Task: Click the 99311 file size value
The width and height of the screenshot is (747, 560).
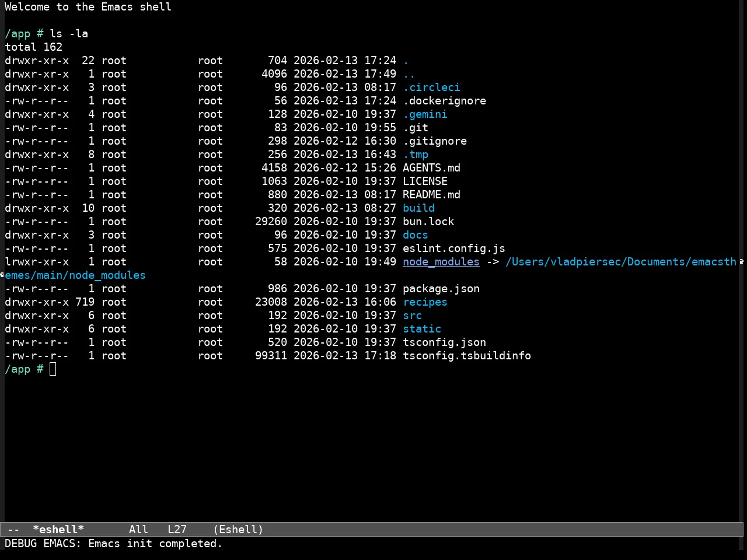Action: [271, 356]
